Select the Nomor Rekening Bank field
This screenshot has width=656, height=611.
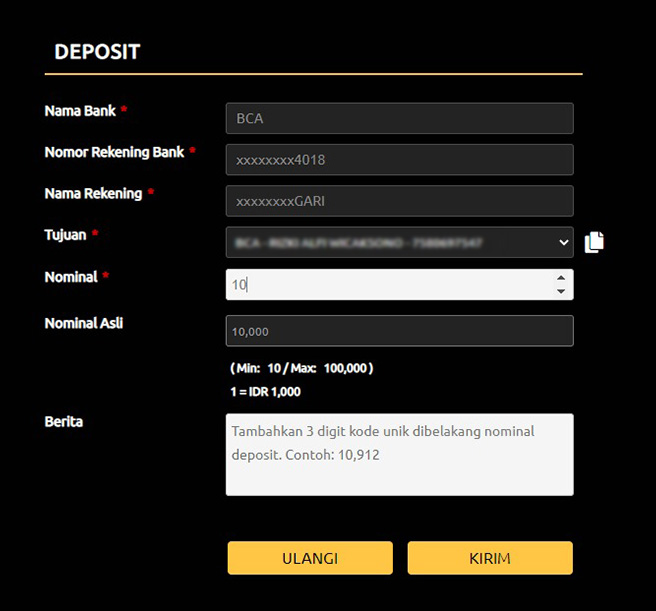point(399,160)
